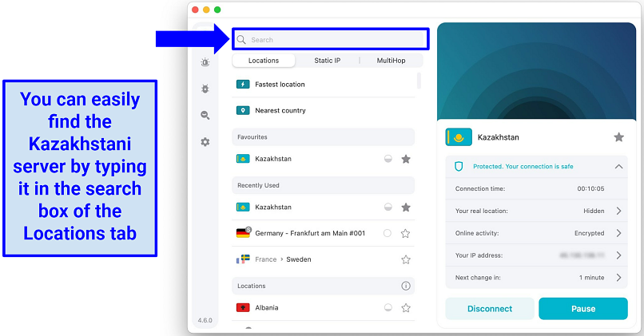Image resolution: width=644 pixels, height=336 pixels.
Task: Click the Pause button
Action: click(583, 309)
